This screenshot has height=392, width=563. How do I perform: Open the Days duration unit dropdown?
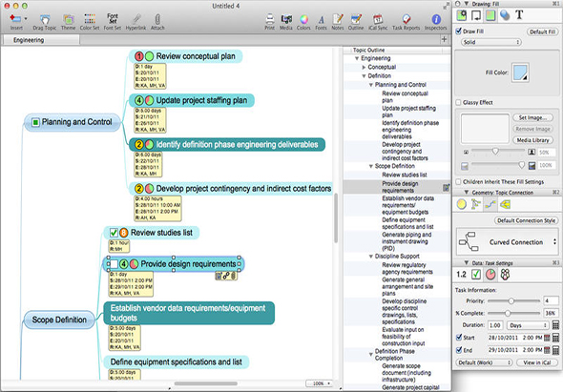pos(528,325)
